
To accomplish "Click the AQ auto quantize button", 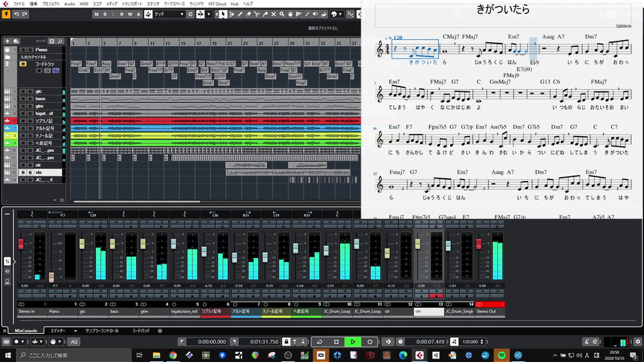I will click(74, 341).
